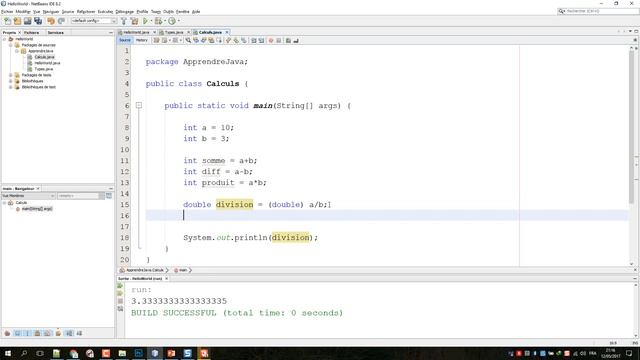Collapse the main method code fold
Image resolution: width=640 pixels, height=360 pixels.
(x=139, y=105)
